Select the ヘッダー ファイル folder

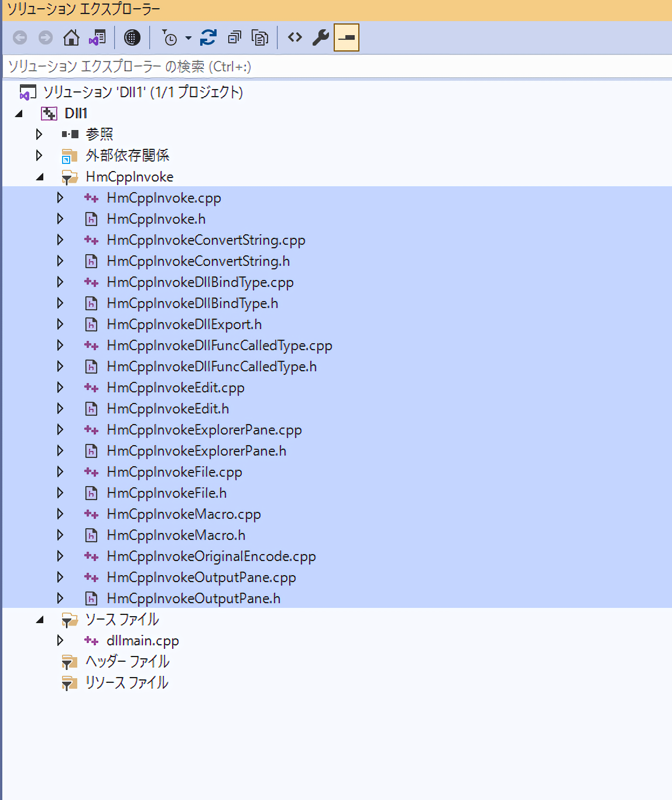point(127,662)
